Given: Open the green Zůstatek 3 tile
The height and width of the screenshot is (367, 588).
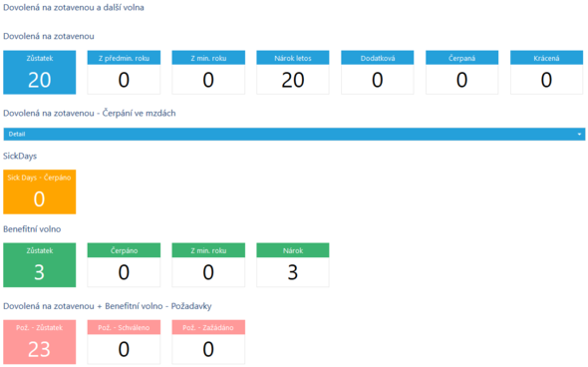Looking at the screenshot, I should tap(40, 265).
